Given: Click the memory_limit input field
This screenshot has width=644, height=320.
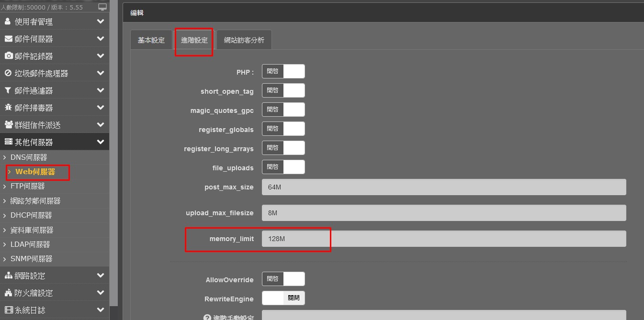Looking at the screenshot, I should click(x=443, y=239).
